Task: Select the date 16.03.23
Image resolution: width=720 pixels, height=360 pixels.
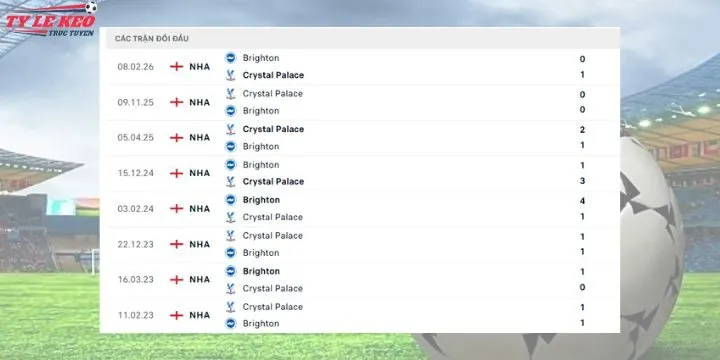Action: [x=135, y=280]
